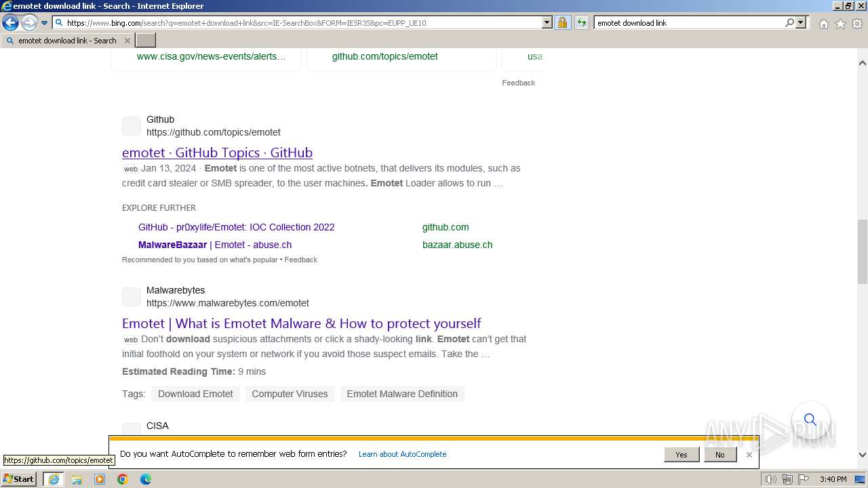This screenshot has width=868, height=488.
Task: Open emotet · GitHub Topics · GitHub result
Action: pyautogui.click(x=217, y=152)
